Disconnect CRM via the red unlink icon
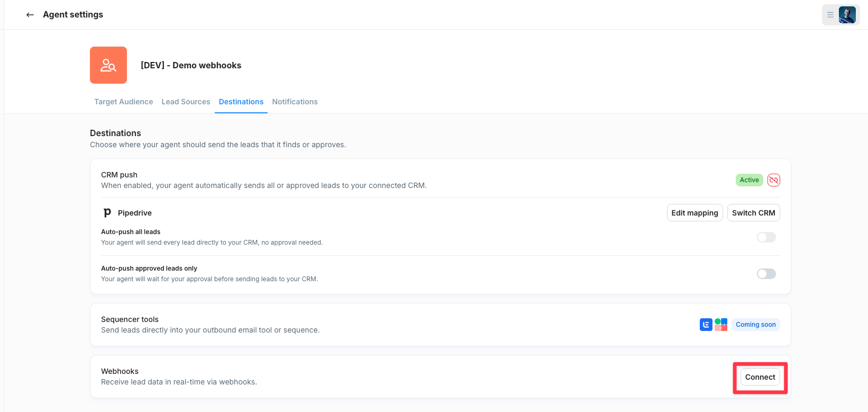Viewport: 868px width, 412px height. tap(774, 180)
